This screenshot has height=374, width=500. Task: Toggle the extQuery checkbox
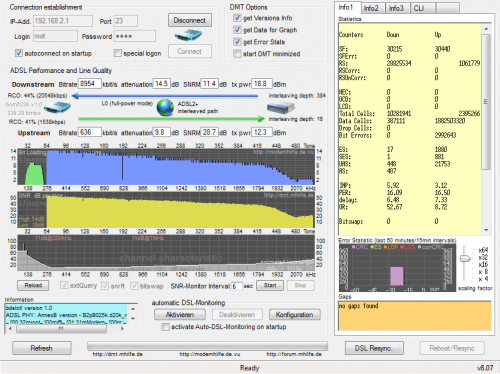click(64, 285)
